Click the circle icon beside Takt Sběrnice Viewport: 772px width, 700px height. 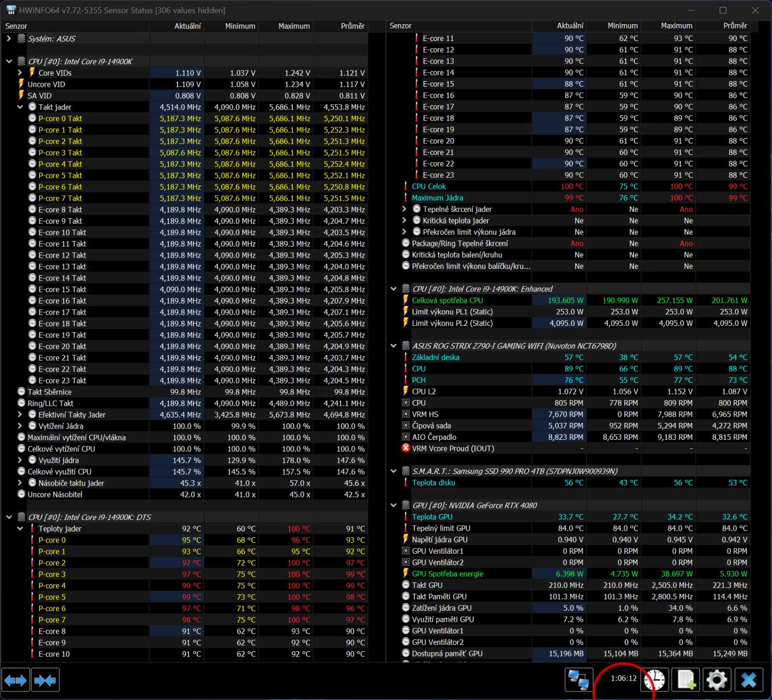coord(21,392)
